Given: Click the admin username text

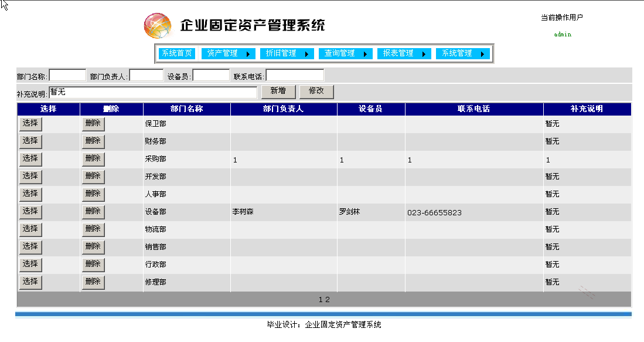Looking at the screenshot, I should 563,35.
